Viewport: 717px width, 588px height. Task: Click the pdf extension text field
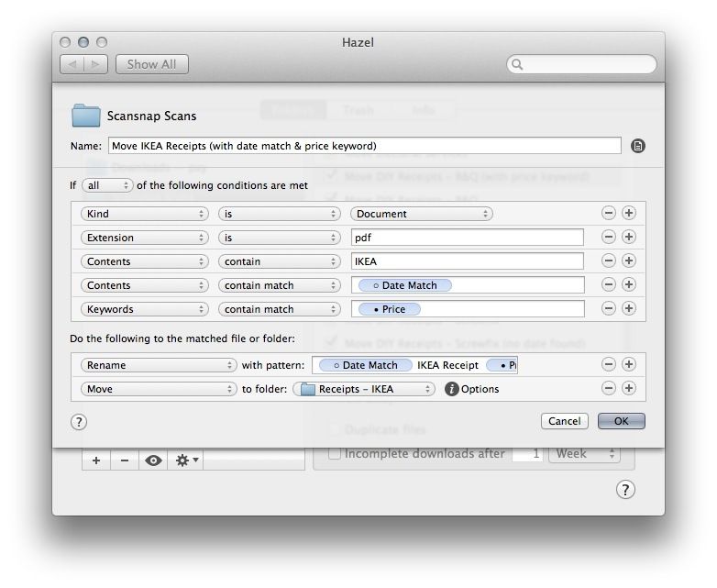[468, 238]
